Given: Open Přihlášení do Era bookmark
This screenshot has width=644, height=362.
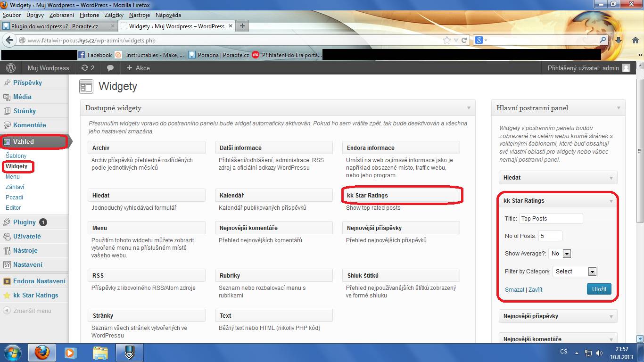Looking at the screenshot, I should pyautogui.click(x=287, y=55).
